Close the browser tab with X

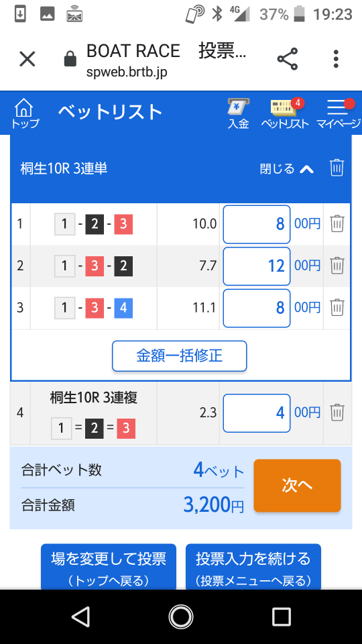(27, 60)
